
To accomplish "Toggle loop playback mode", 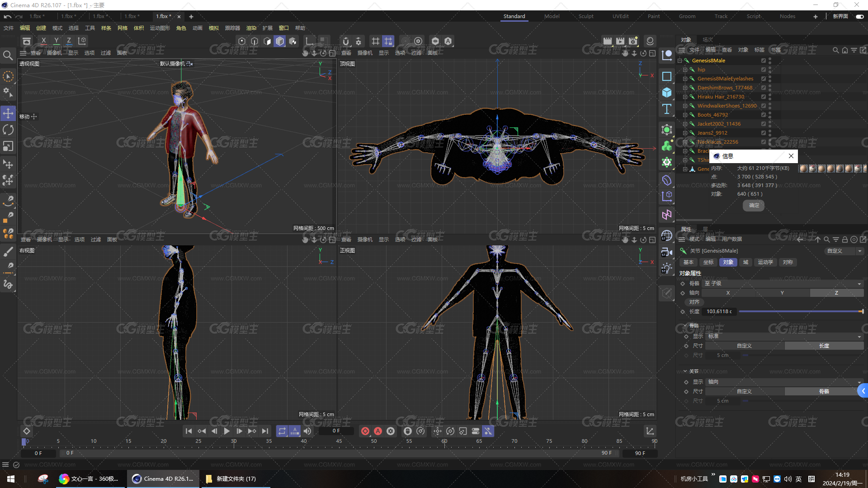I will [x=282, y=431].
